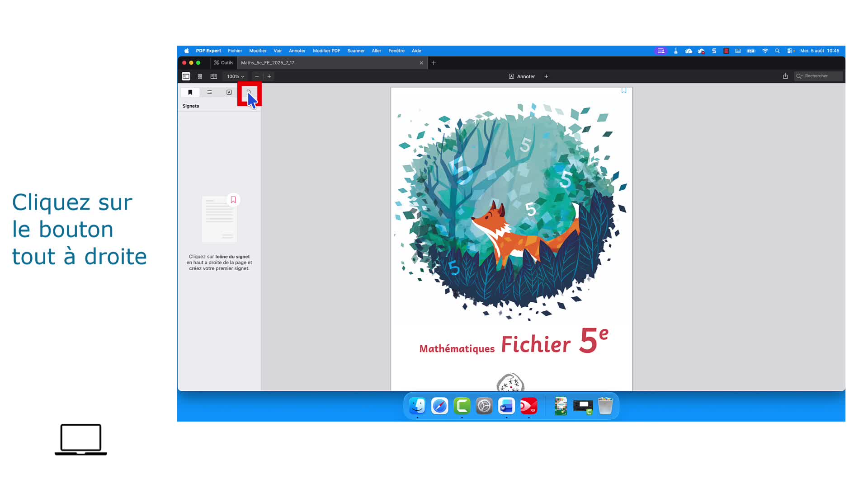Open the rightmost sidebar pages tab

tap(249, 92)
